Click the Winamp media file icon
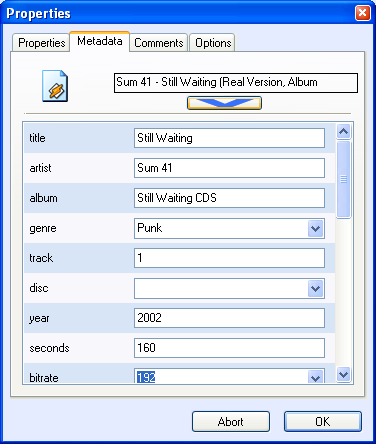 (55, 86)
